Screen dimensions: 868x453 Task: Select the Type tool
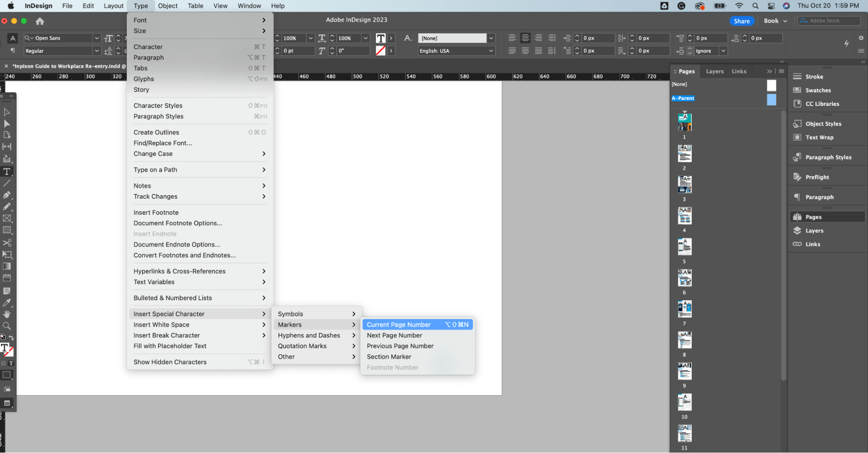coord(7,171)
